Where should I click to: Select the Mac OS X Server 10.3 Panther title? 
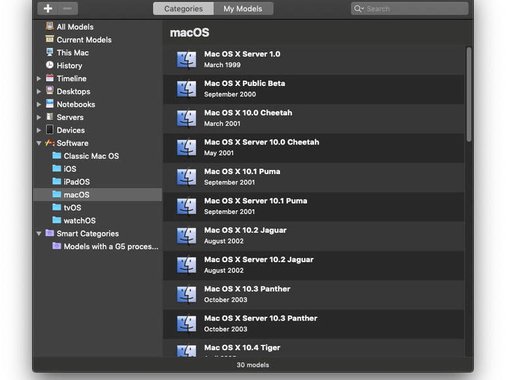tap(261, 318)
